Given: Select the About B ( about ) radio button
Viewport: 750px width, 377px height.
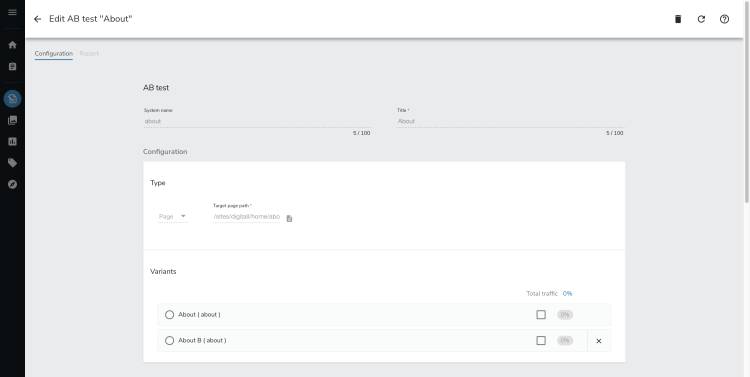Looking at the screenshot, I should tap(169, 341).
